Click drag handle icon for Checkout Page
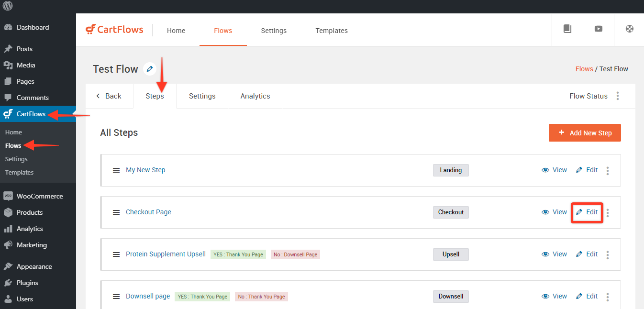The height and width of the screenshot is (309, 644). (x=116, y=212)
